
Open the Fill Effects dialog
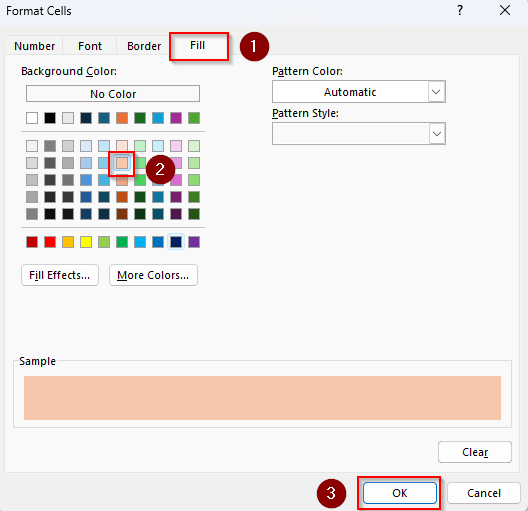point(60,275)
